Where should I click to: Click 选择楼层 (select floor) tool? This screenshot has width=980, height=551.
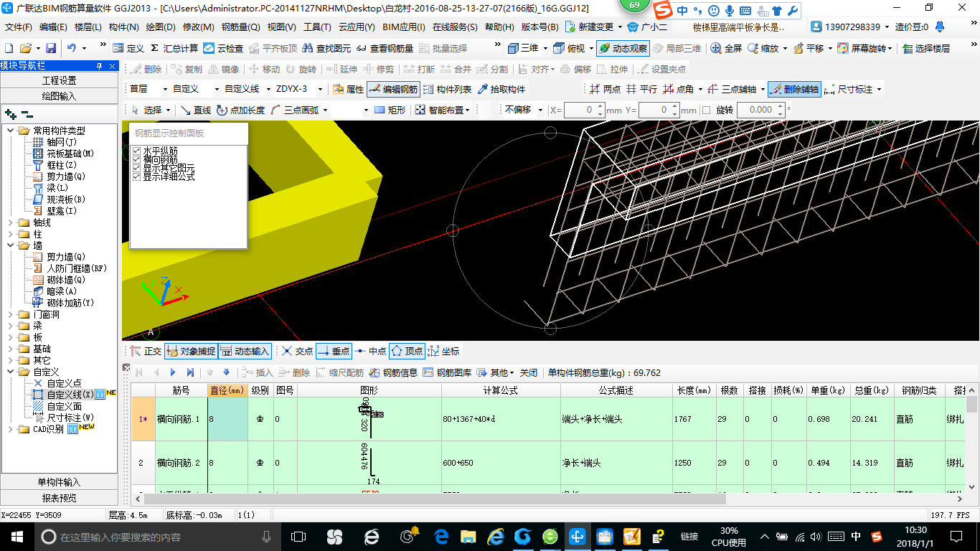click(x=925, y=48)
